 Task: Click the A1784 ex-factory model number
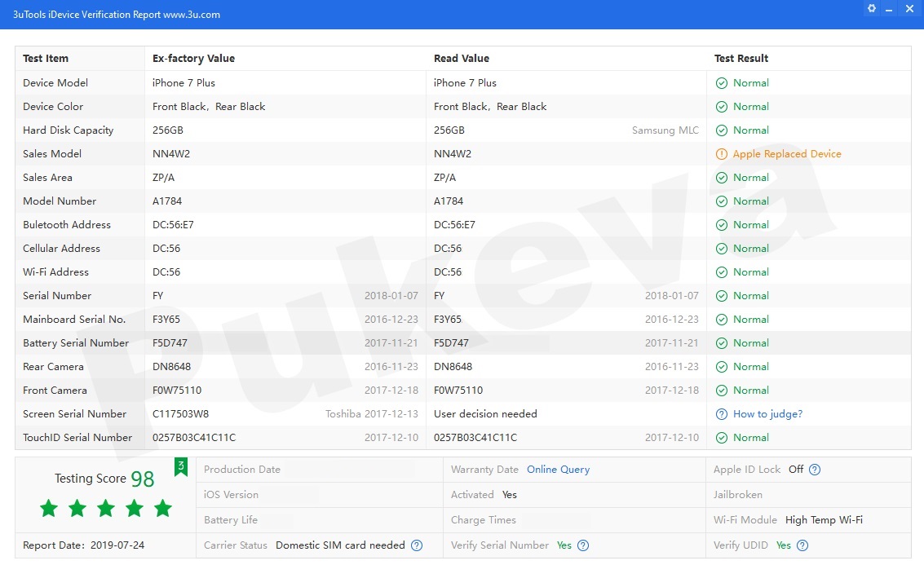[166, 201]
